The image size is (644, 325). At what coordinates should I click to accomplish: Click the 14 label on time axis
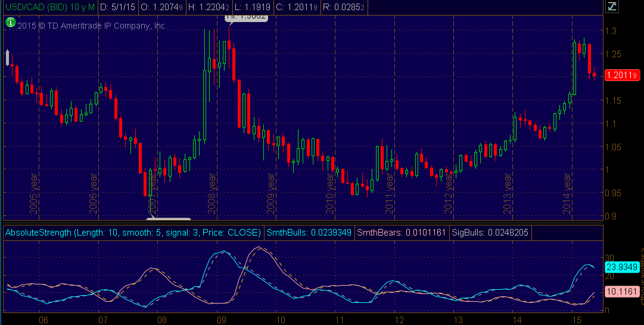517,320
